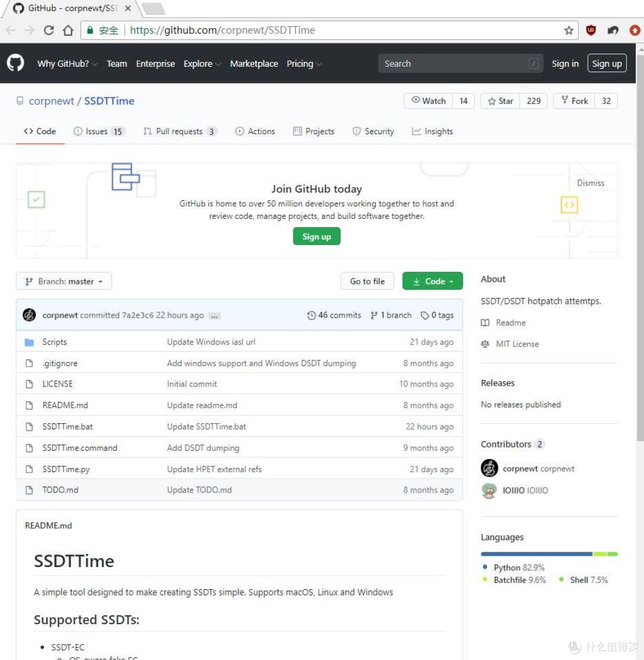Open SSDTTime.py file
This screenshot has height=660, width=644.
tap(66, 469)
